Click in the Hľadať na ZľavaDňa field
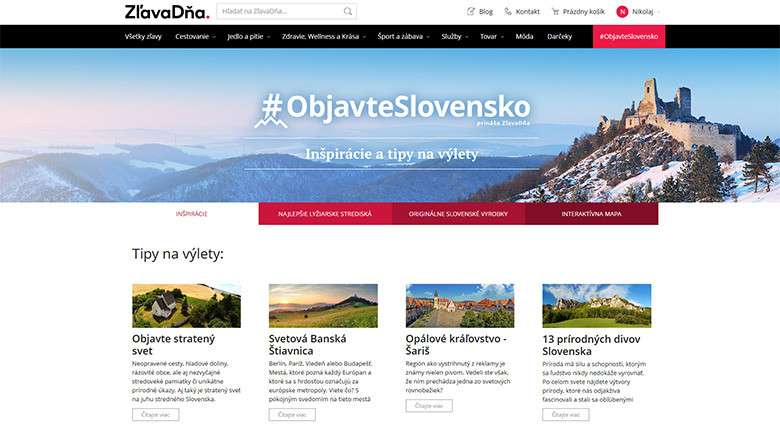 (x=280, y=11)
